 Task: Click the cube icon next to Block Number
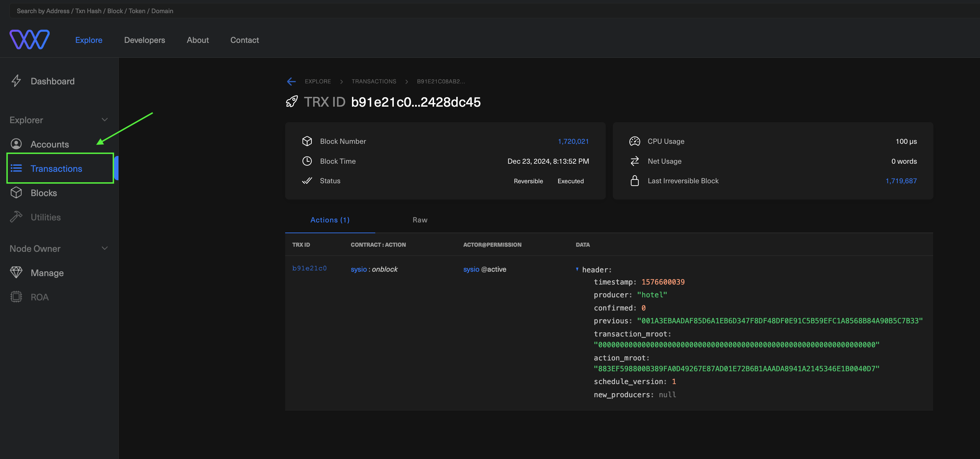[307, 141]
